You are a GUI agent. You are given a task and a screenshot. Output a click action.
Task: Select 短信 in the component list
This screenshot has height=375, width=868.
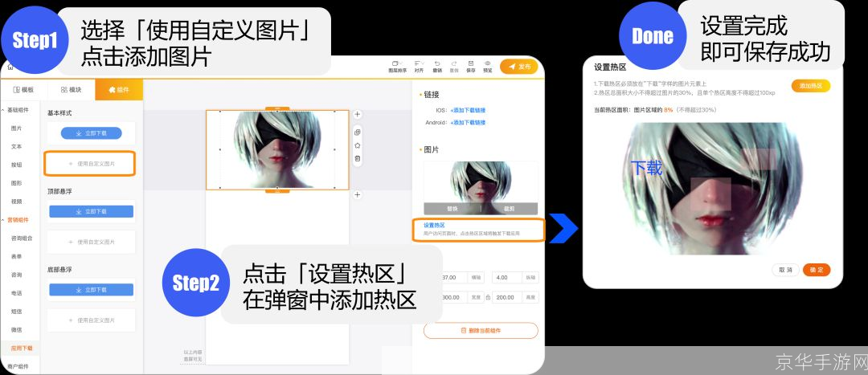pyautogui.click(x=17, y=311)
